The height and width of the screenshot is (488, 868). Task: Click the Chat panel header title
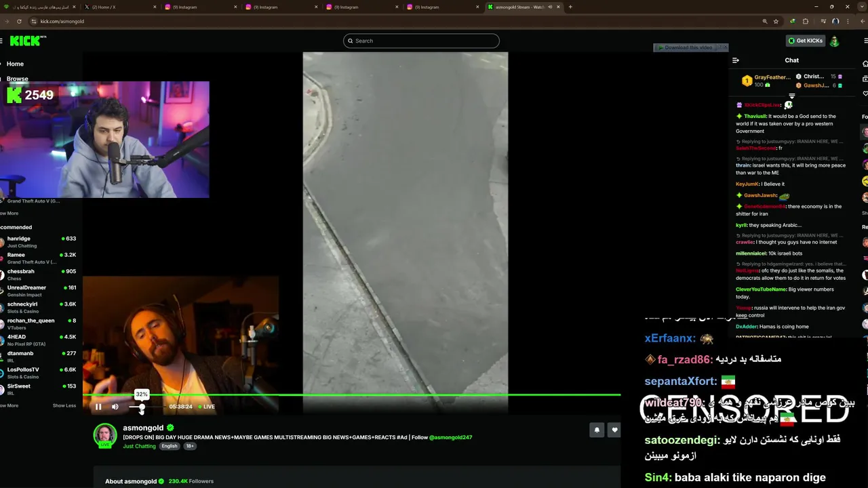[791, 60]
